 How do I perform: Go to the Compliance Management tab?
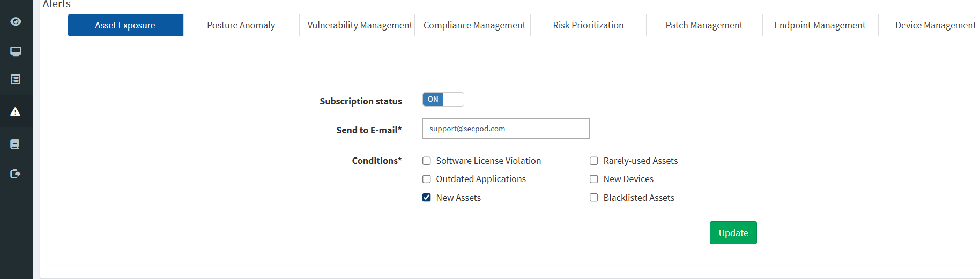click(474, 25)
